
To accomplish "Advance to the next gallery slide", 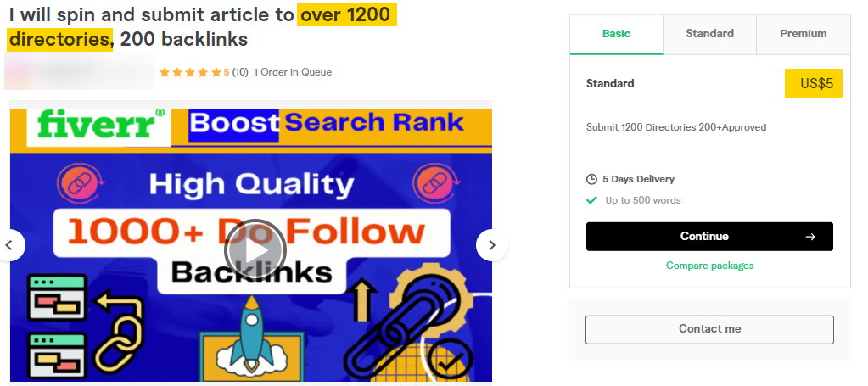I will 491,246.
